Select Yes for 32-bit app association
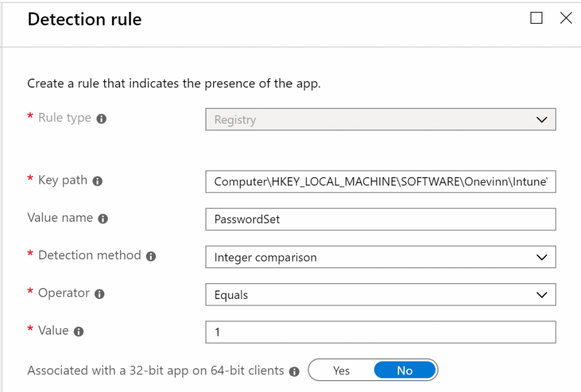 pos(341,370)
